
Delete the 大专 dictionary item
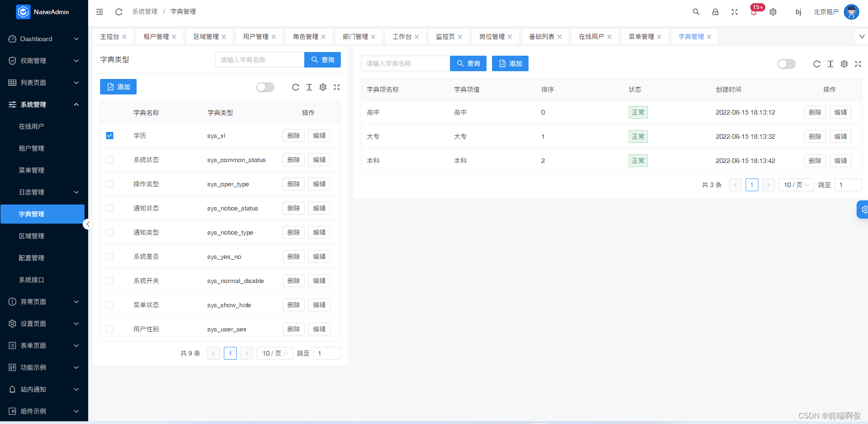click(815, 136)
